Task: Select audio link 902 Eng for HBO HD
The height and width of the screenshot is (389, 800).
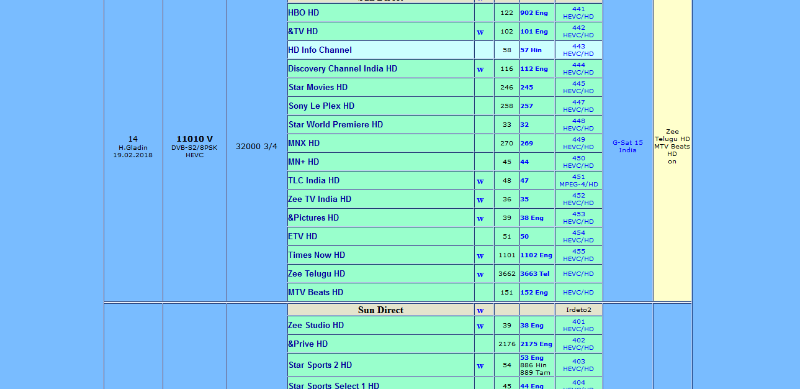Action: click(x=534, y=13)
